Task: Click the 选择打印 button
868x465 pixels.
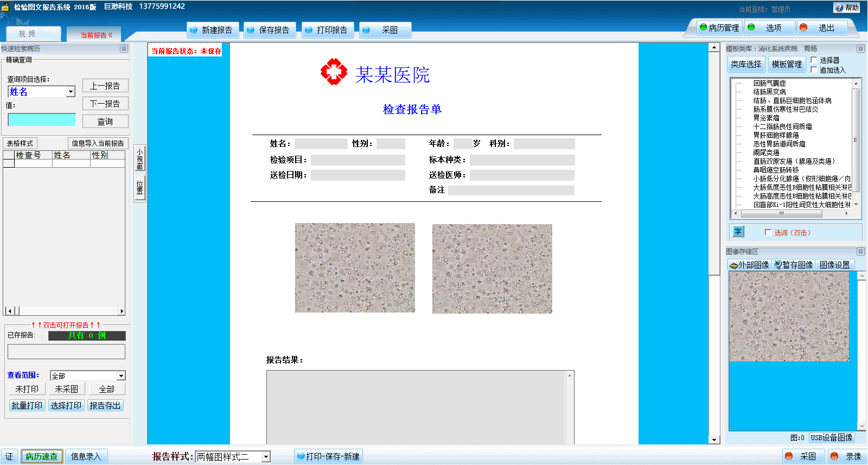Action: [66, 405]
